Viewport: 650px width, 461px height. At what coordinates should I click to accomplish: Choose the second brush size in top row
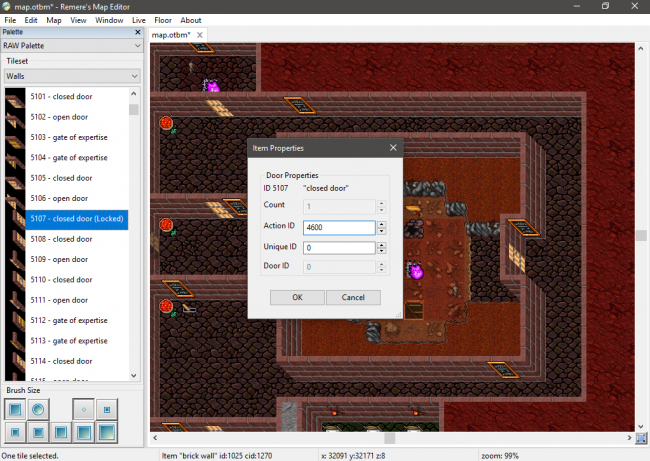click(x=107, y=410)
